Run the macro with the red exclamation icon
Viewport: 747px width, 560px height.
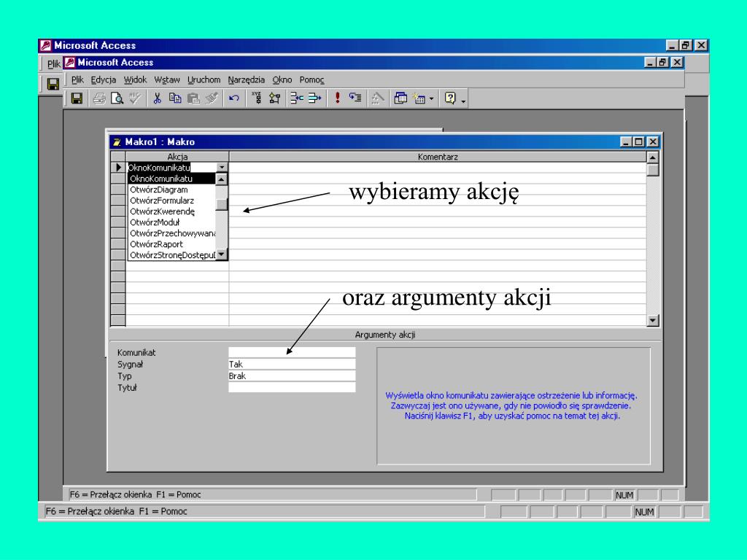coord(337,98)
